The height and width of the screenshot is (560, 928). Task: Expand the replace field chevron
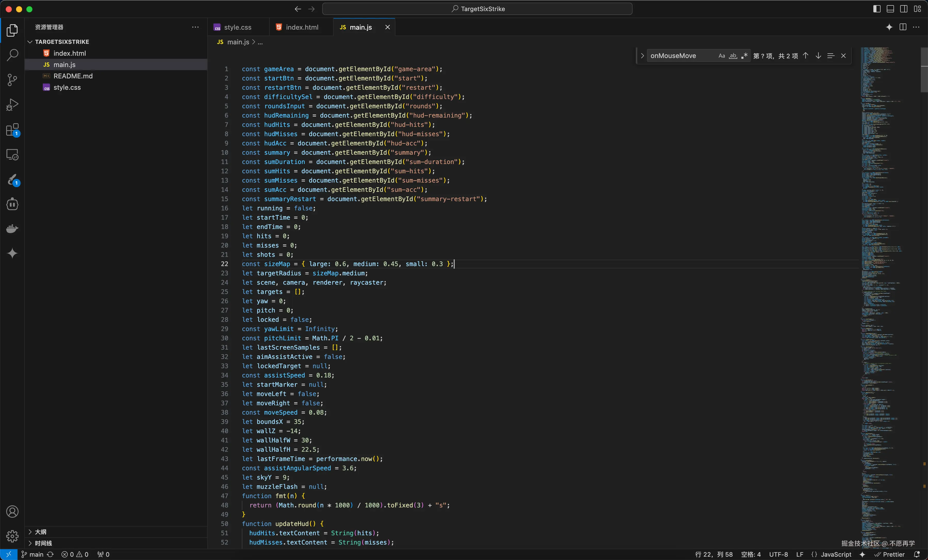tap(642, 56)
